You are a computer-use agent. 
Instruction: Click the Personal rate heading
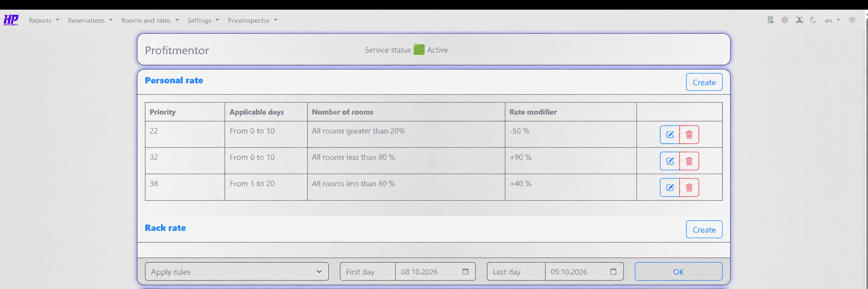[x=174, y=80]
